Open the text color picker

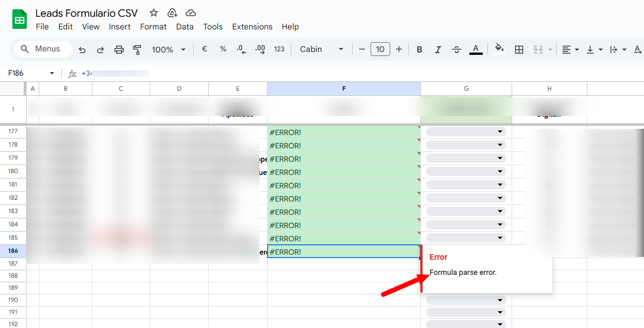476,50
